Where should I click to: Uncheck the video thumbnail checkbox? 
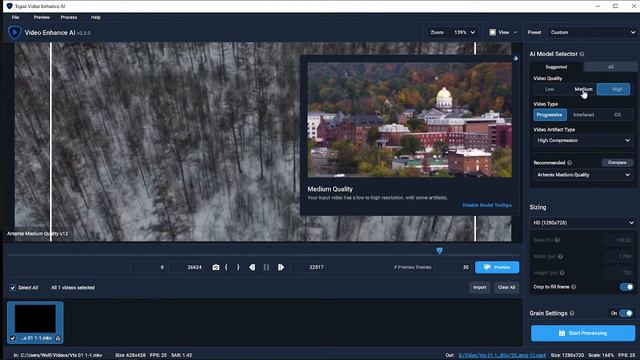click(x=12, y=338)
